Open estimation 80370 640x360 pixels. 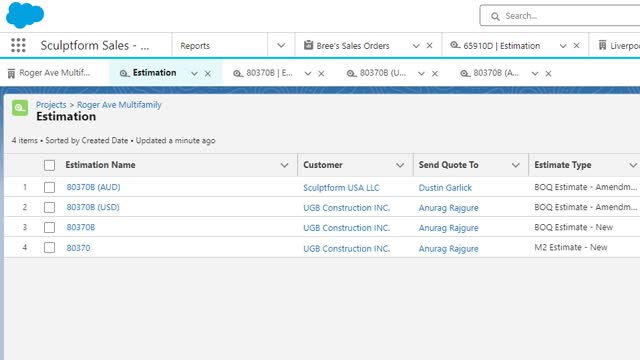78,248
